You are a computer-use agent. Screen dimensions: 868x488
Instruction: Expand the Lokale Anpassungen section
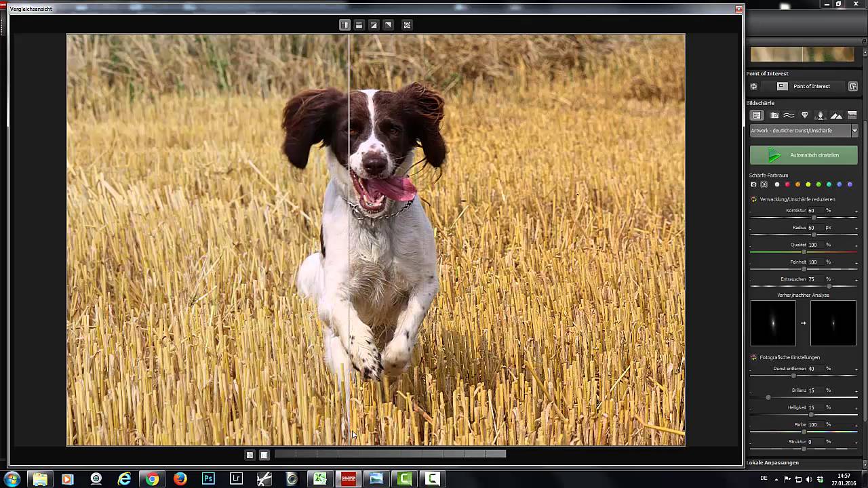(x=772, y=463)
